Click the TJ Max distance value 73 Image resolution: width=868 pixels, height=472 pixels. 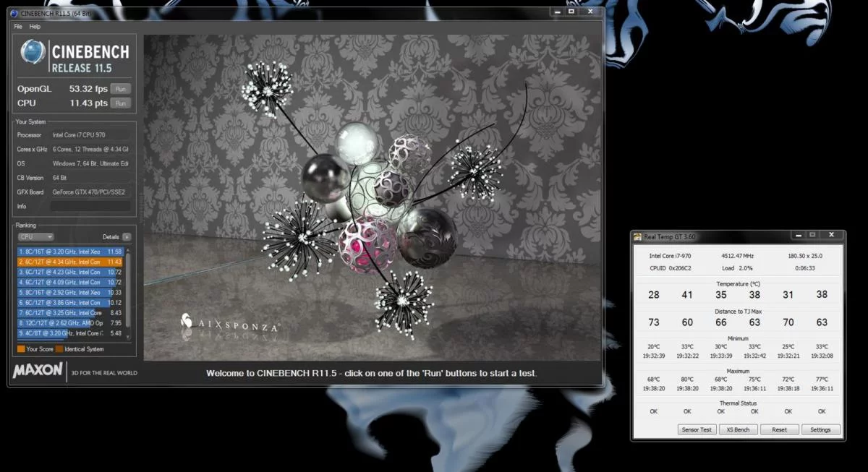654,322
